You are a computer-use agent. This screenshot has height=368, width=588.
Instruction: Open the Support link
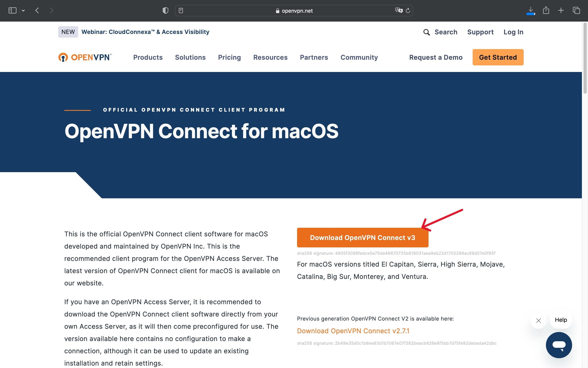point(480,32)
